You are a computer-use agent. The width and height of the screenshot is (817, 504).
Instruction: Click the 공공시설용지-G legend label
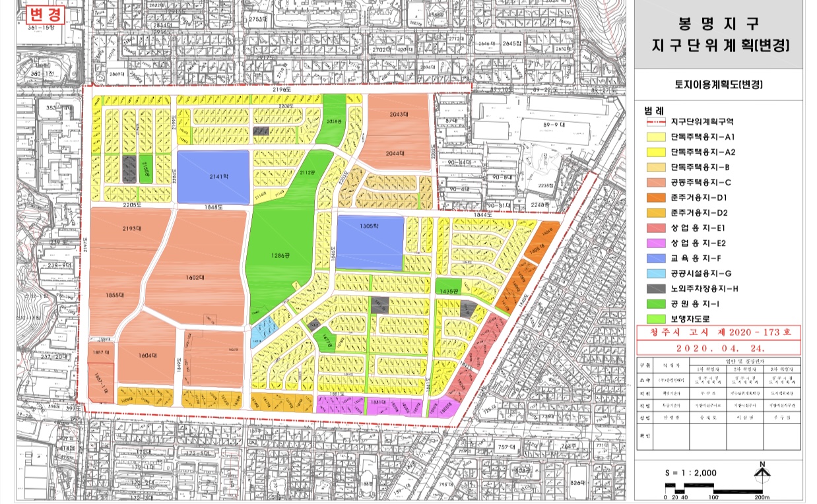(701, 274)
